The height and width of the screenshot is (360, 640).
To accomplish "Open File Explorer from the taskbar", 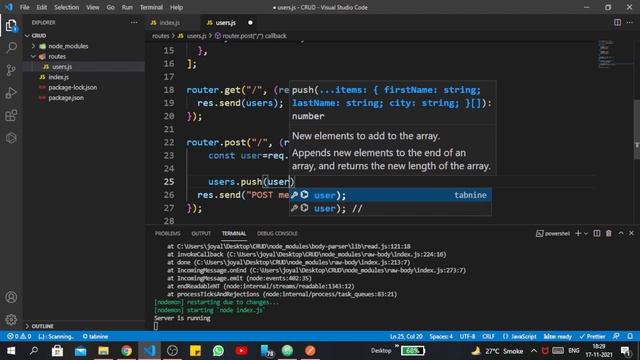I will pos(103,351).
